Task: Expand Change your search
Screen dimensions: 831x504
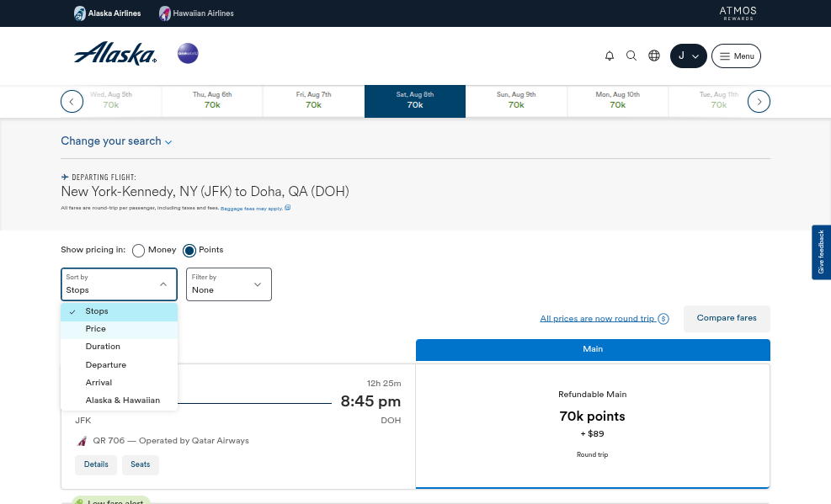Action: coord(116,141)
